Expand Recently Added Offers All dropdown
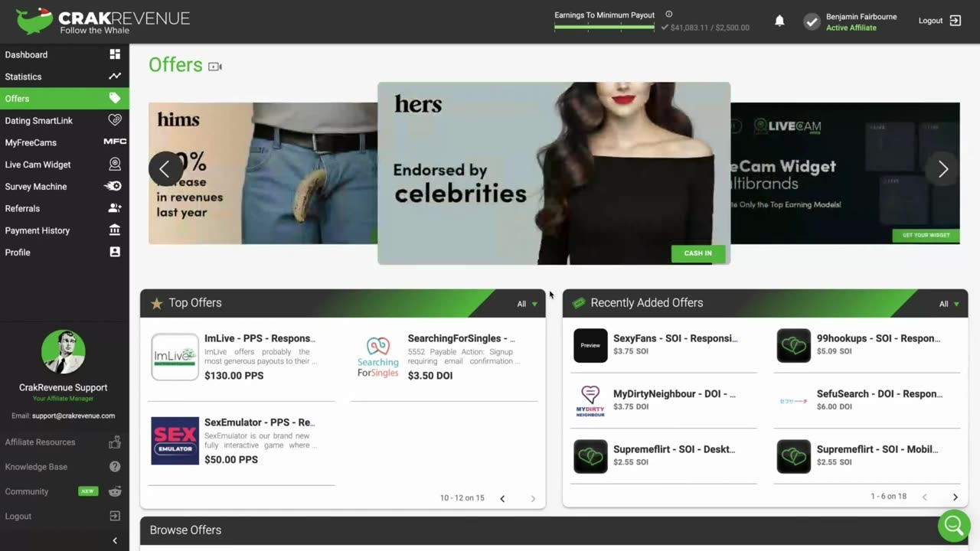The width and height of the screenshot is (980, 551). tap(949, 304)
